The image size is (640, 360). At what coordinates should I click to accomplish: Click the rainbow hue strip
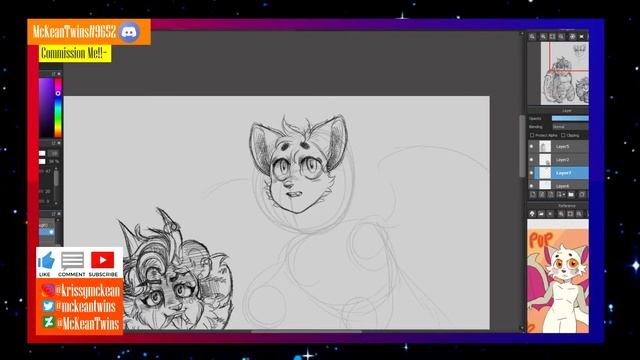(x=58, y=108)
